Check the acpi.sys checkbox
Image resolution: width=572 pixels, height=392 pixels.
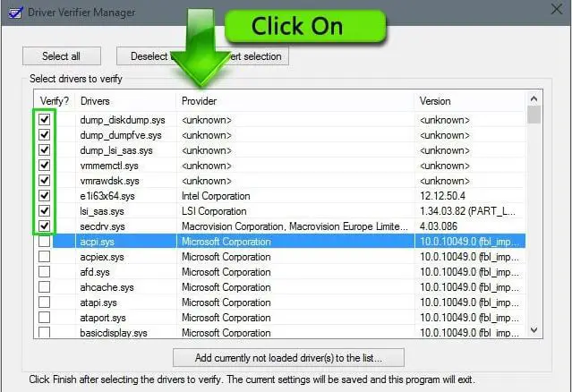click(44, 242)
